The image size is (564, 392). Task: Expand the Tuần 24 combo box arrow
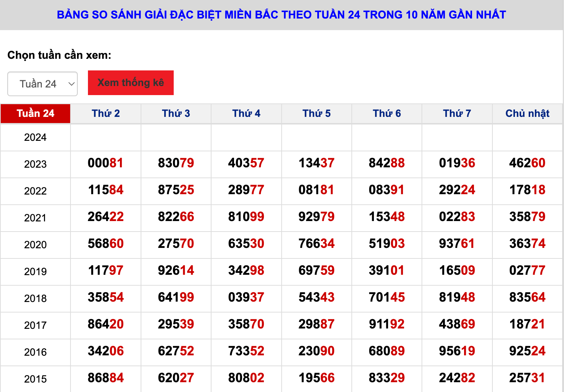coord(71,84)
